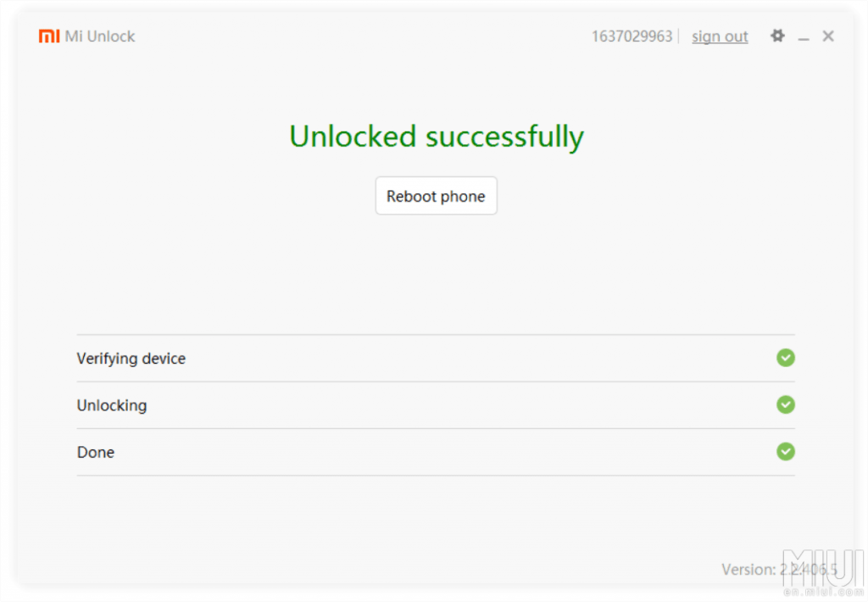
Task: Click the green check beside Done
Action: tap(786, 451)
